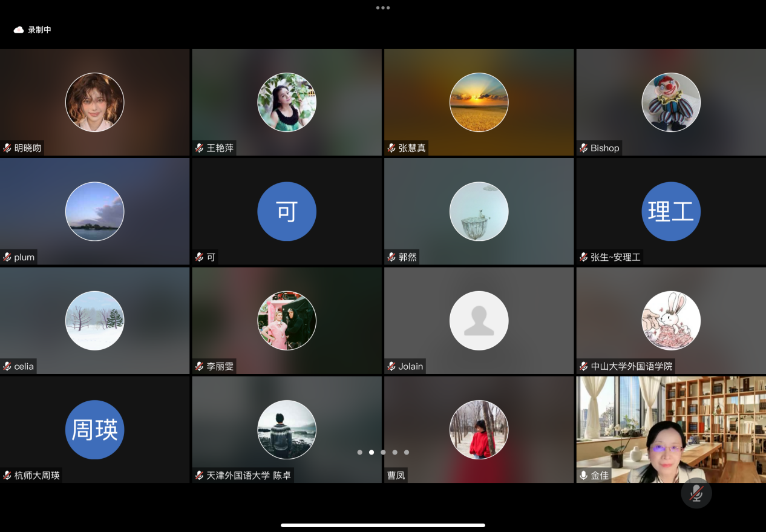Viewport: 766px width, 532px height.
Task: Select 金佳's live video tile
Action: click(671, 429)
